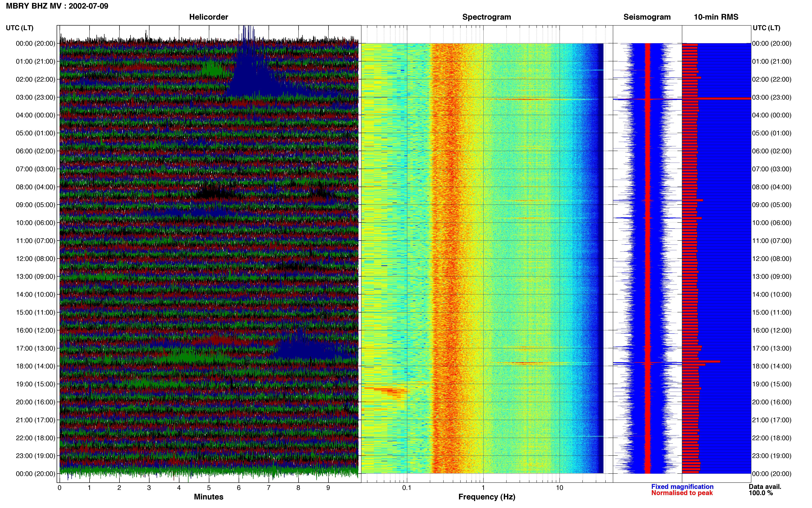
Task: Click the left '03:00 (23:00)' time label
Action: point(35,97)
